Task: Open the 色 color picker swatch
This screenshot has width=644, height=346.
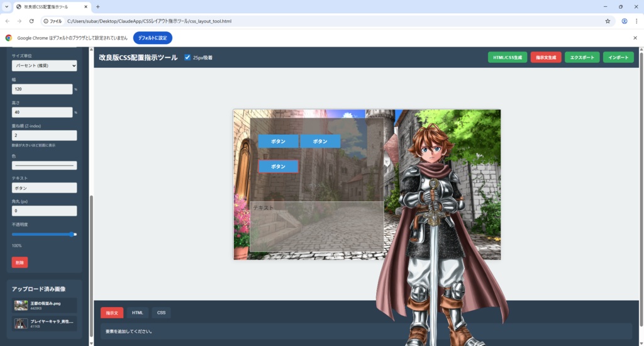Action: pos(45,165)
